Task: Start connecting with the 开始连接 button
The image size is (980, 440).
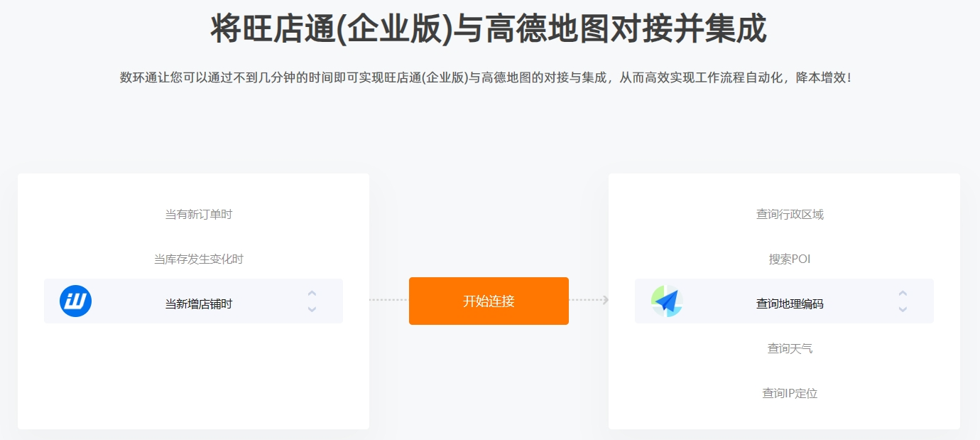Action: [489, 301]
